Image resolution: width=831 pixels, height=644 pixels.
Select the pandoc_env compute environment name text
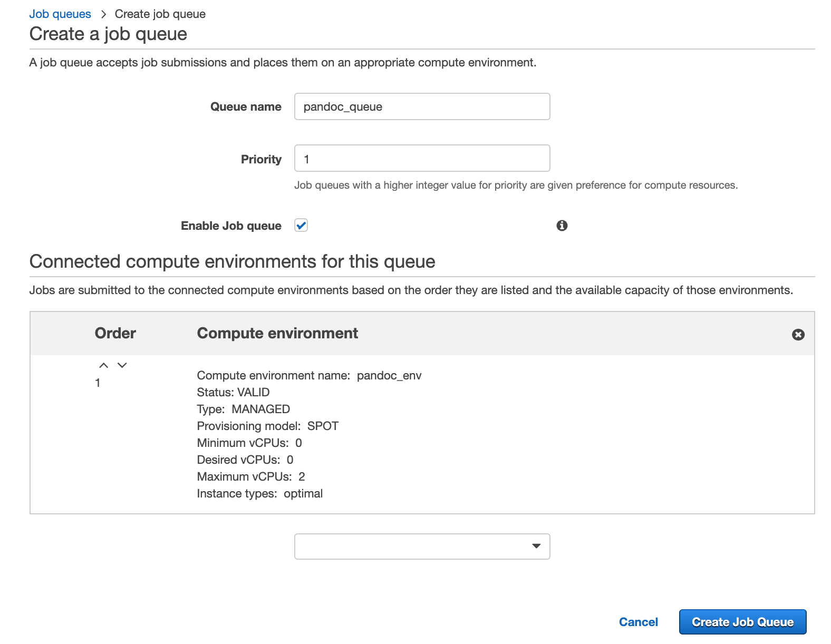(389, 375)
